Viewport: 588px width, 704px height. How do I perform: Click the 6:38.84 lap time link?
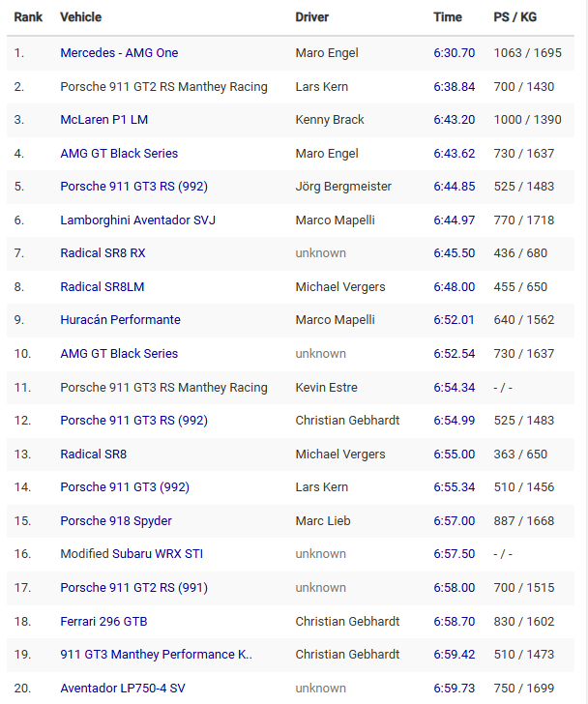454,87
